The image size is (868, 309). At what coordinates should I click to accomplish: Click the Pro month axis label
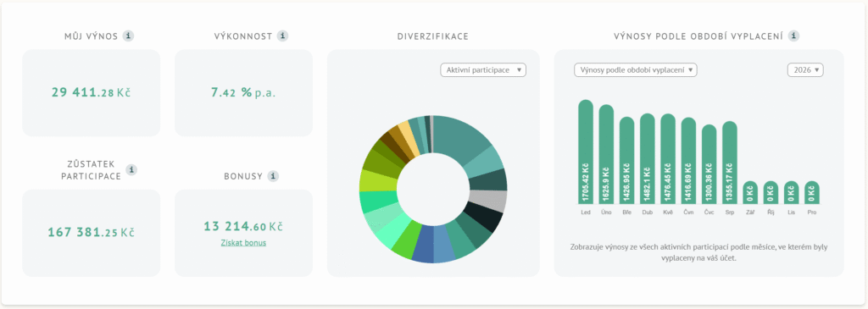(812, 212)
